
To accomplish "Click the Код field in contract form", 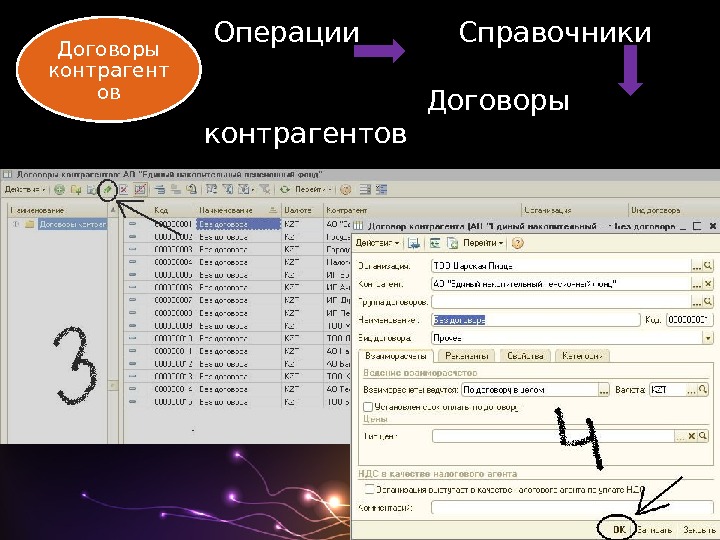I will [689, 320].
